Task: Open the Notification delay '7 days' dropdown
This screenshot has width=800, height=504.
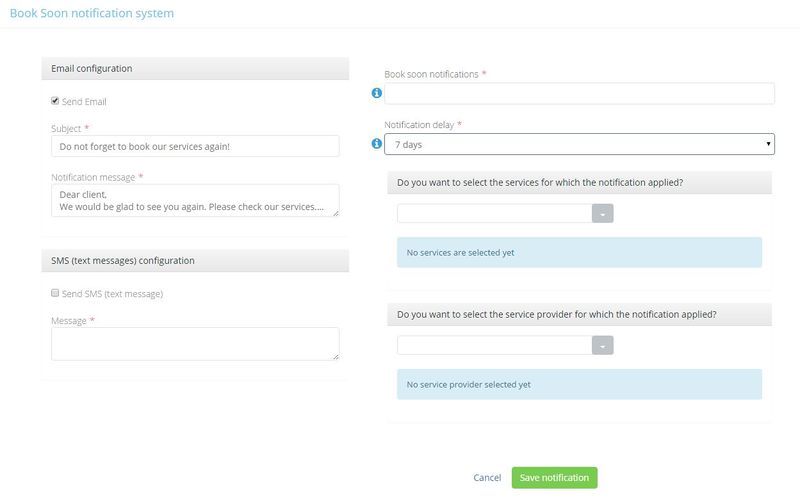Action: point(579,145)
